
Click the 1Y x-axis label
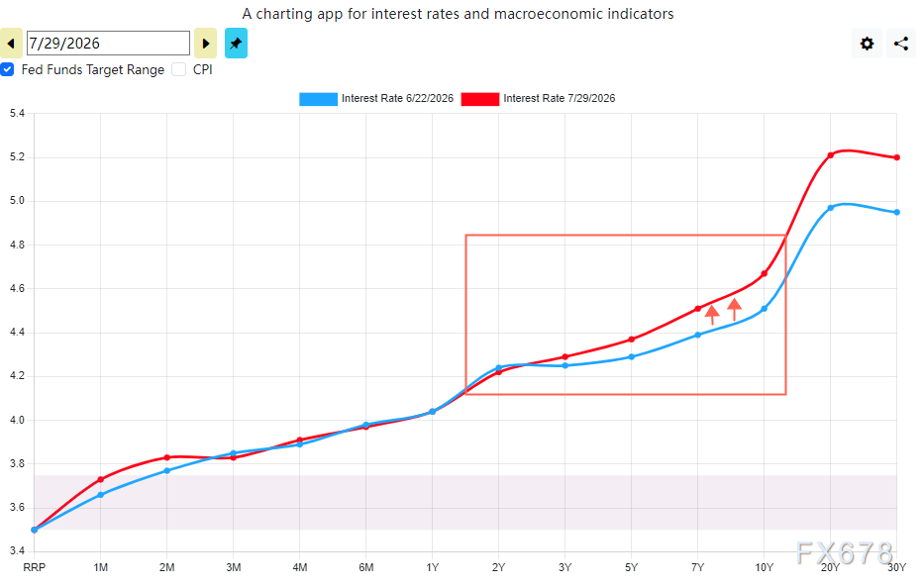click(433, 567)
